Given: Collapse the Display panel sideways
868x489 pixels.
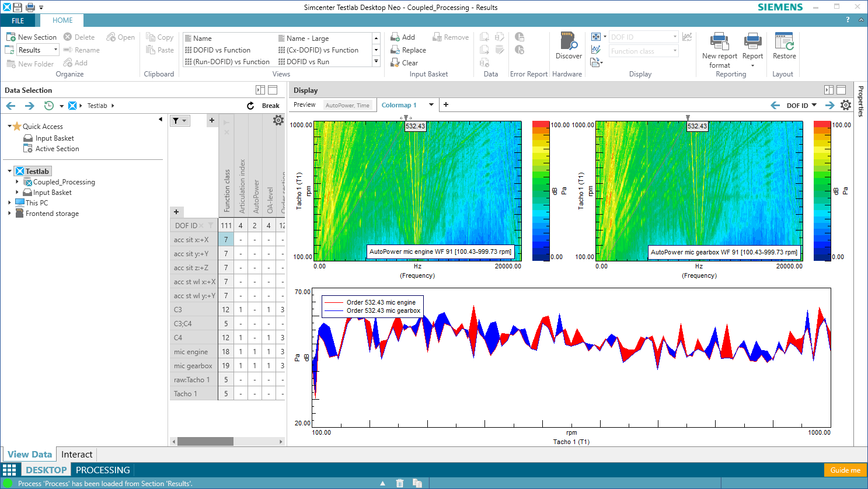Looking at the screenshot, I should [829, 90].
